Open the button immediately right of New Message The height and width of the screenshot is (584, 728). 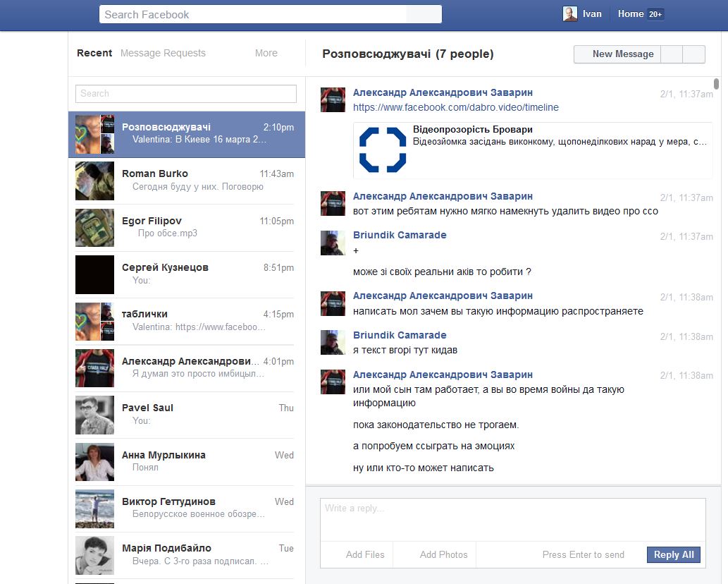coord(672,54)
